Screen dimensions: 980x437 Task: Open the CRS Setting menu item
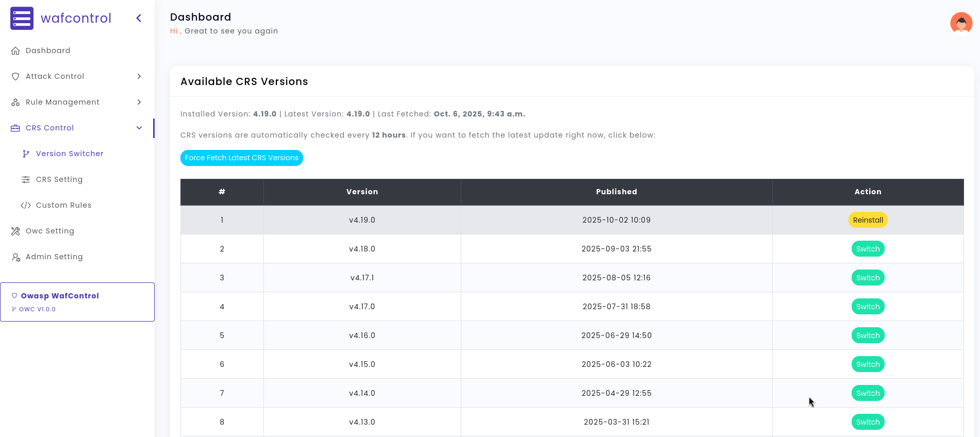click(59, 179)
